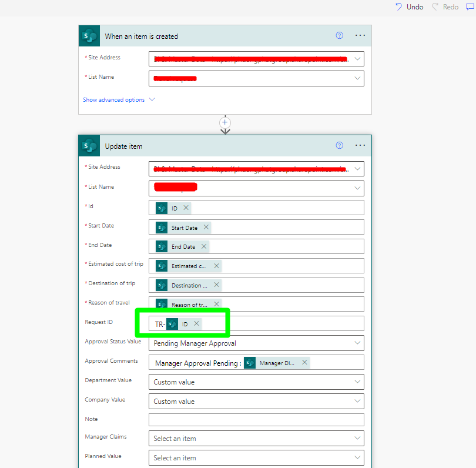The width and height of the screenshot is (476, 468).
Task: Expand trigger Site Address dropdown
Action: pyautogui.click(x=357, y=59)
